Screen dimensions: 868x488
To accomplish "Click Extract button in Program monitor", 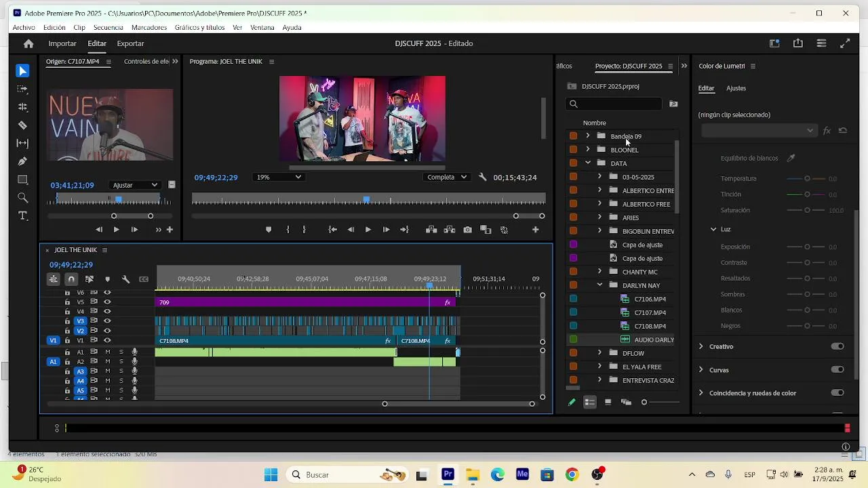I will click(450, 230).
